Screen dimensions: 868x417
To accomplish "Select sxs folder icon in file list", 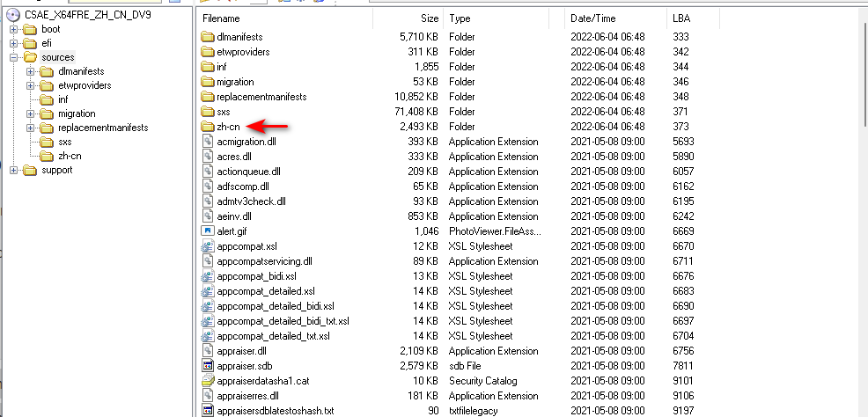I will pyautogui.click(x=208, y=112).
